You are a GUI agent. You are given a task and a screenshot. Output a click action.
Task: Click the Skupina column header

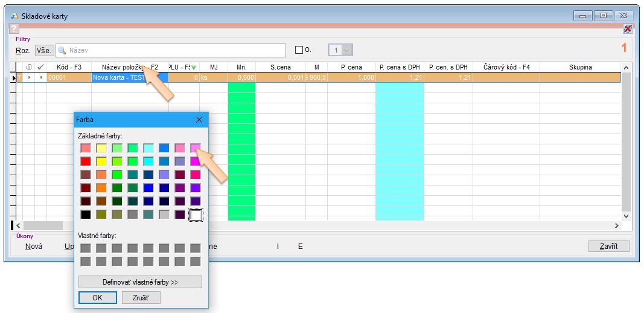(580, 67)
